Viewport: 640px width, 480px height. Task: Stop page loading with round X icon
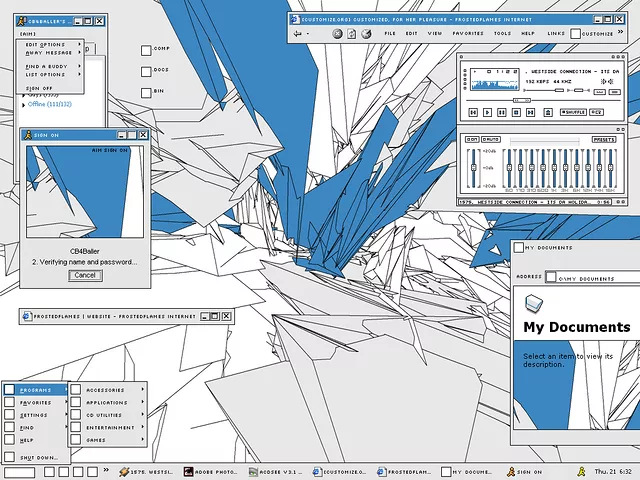point(337,33)
